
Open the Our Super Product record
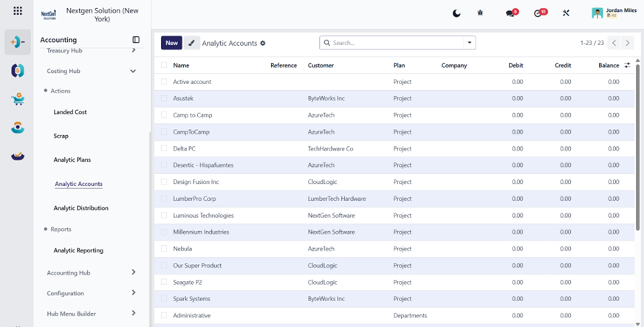click(197, 266)
